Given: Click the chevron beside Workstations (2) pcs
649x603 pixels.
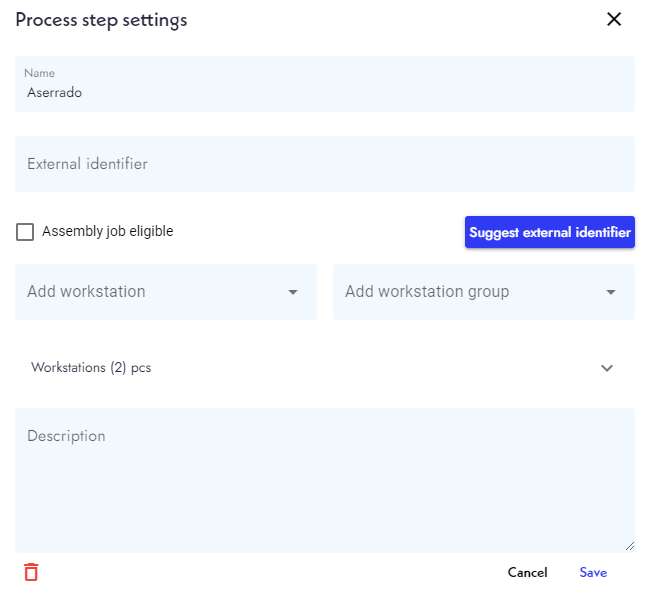Looking at the screenshot, I should (x=607, y=368).
